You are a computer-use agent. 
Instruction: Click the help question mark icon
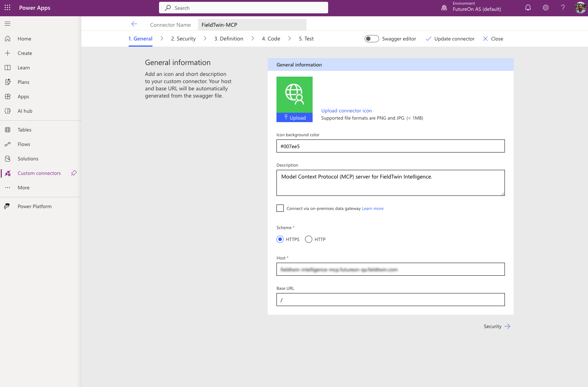click(x=563, y=8)
